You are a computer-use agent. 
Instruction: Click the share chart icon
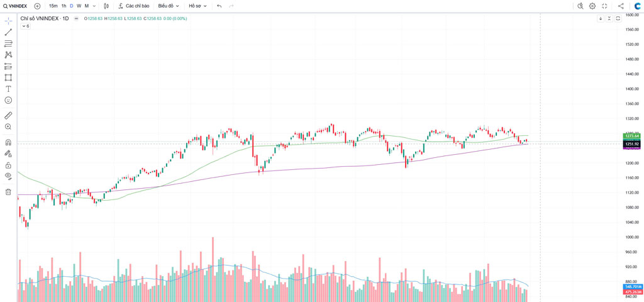click(621, 6)
